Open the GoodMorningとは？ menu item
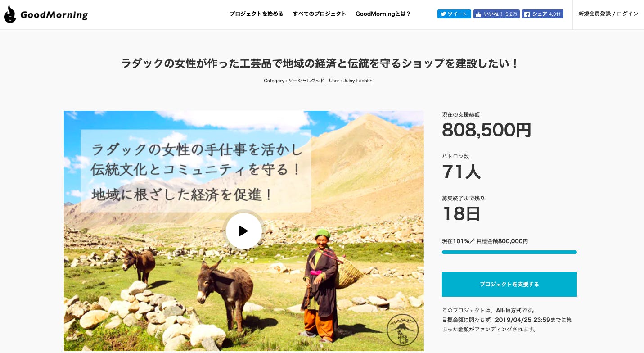The height and width of the screenshot is (353, 644). pyautogui.click(x=383, y=14)
